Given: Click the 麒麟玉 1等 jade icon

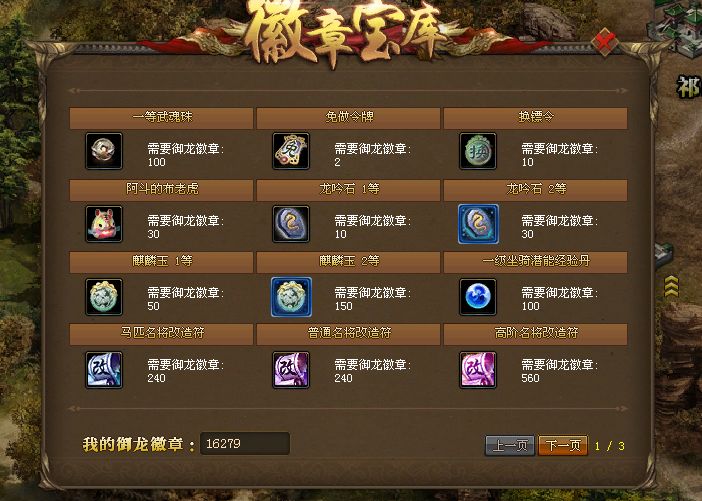Looking at the screenshot, I should pos(104,297).
